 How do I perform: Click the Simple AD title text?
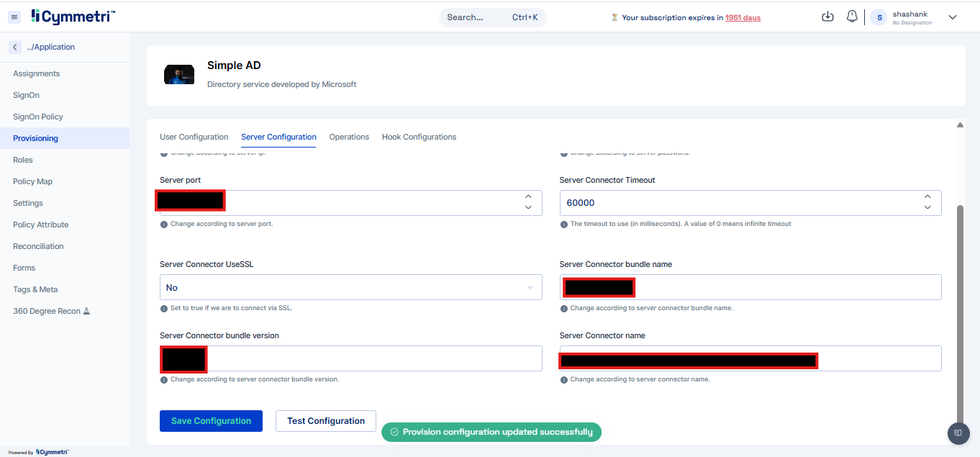click(x=234, y=65)
